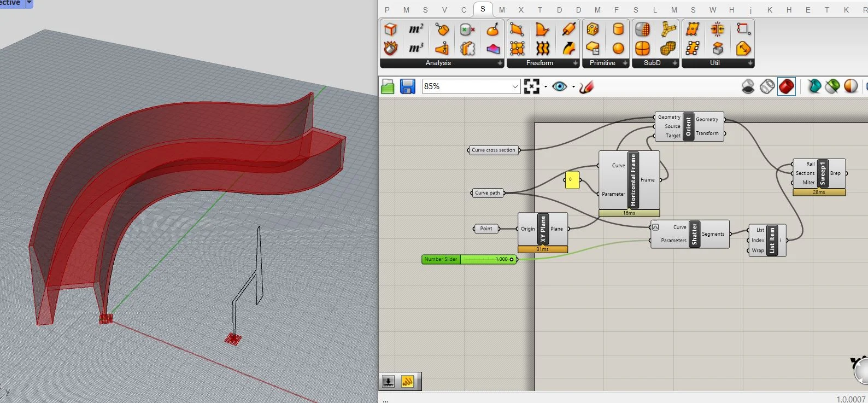Turn off preview with the grey cap icon
The width and height of the screenshot is (868, 403).
coord(748,86)
